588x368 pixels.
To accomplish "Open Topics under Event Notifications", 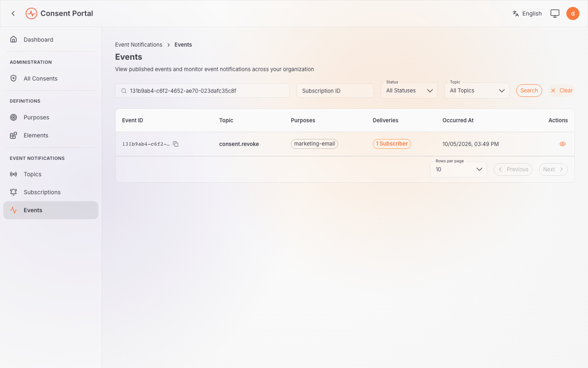I will [51, 174].
